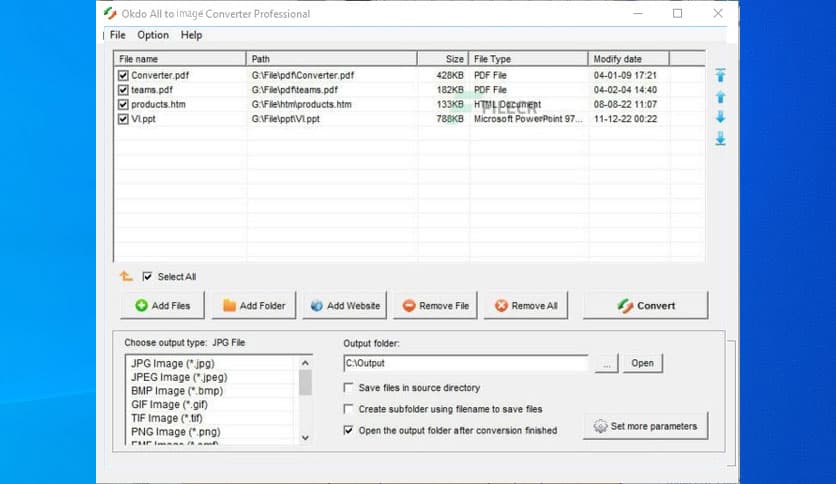Move selected file up one row

720,97
